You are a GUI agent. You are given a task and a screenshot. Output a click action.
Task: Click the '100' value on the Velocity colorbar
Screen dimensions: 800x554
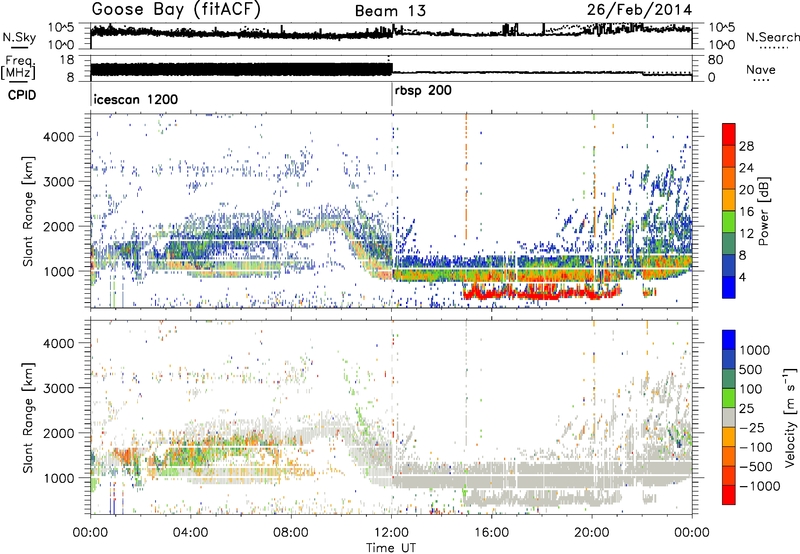[751, 389]
